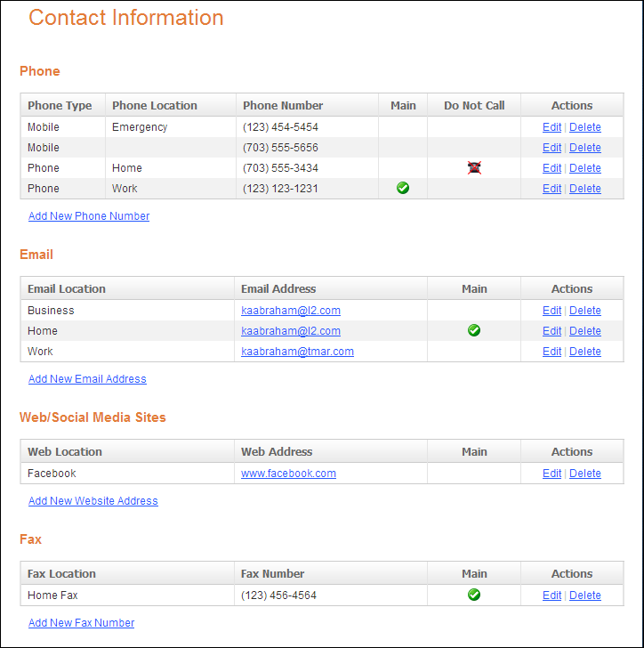Viewport: 644px width, 648px height.
Task: Click the Web/Social Media Sites heading
Action: (x=93, y=417)
